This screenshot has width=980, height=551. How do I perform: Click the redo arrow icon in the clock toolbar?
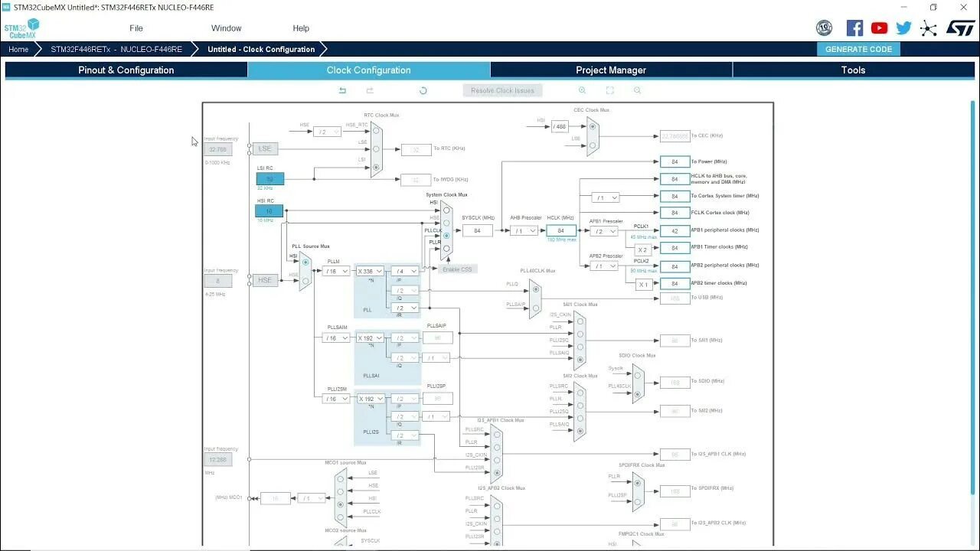[x=370, y=90]
